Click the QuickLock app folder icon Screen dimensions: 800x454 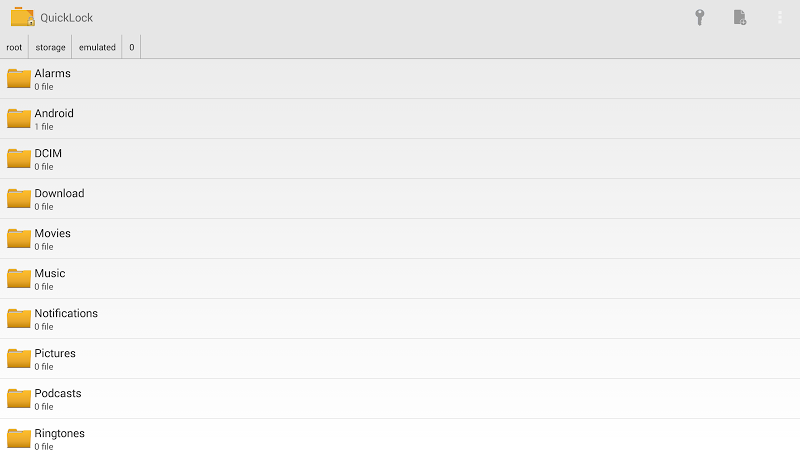point(22,17)
